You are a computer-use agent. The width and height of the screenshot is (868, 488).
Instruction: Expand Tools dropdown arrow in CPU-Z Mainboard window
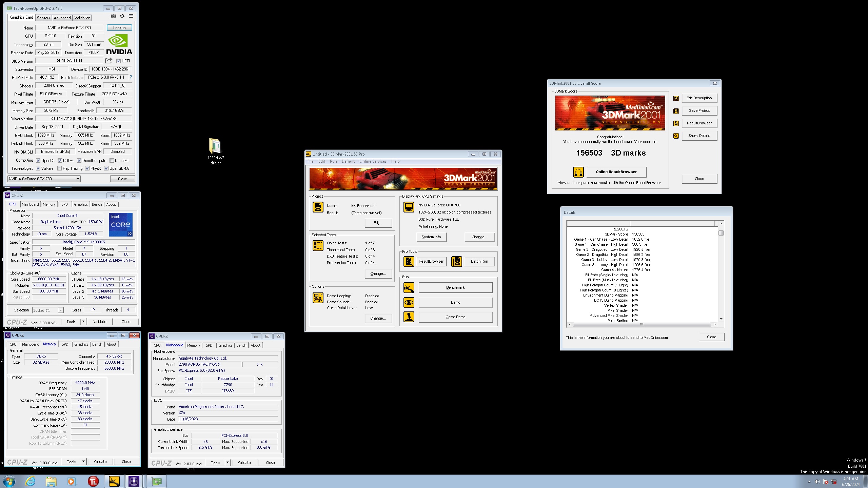click(228, 463)
